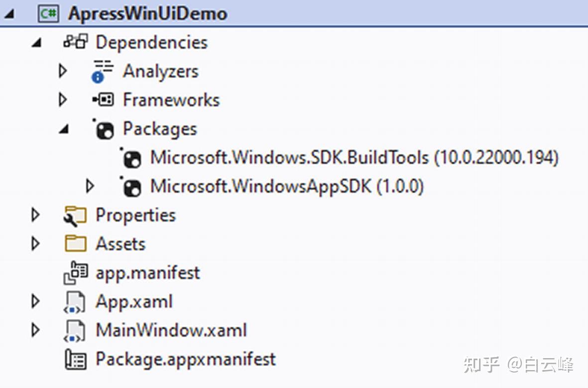Image resolution: width=588 pixels, height=388 pixels.
Task: Click the Frameworks icon
Action: click(x=103, y=100)
